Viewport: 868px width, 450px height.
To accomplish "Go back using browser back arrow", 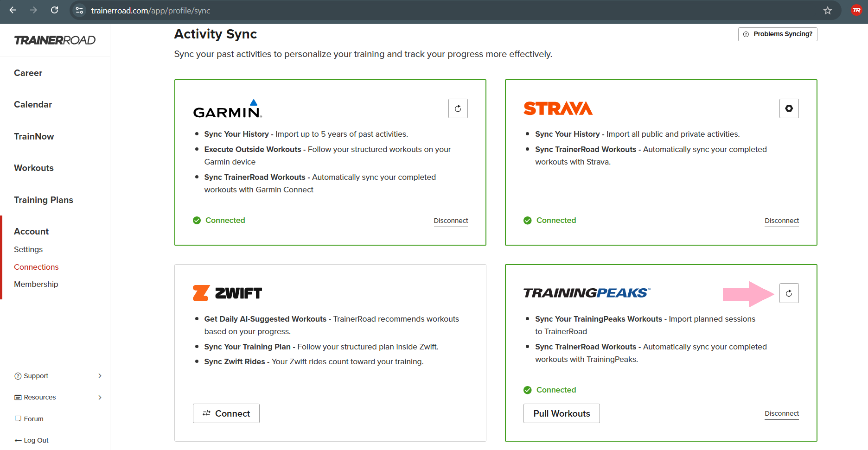I will point(13,10).
